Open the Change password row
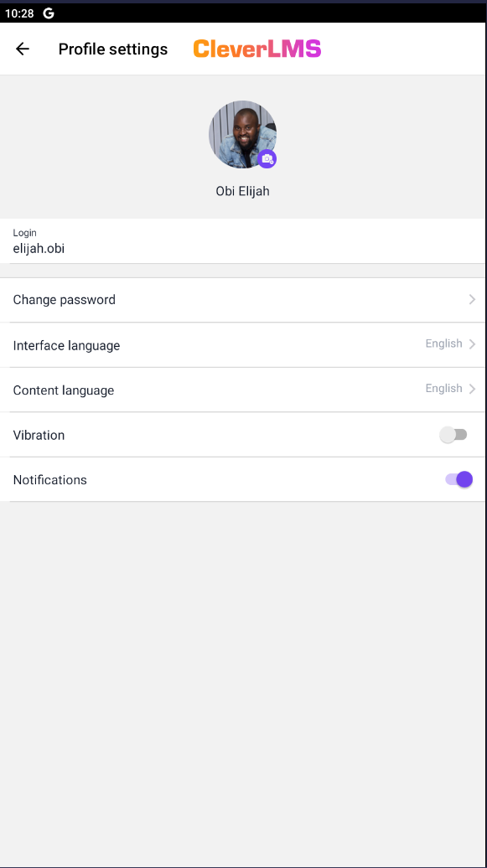487x868 pixels. click(243, 300)
